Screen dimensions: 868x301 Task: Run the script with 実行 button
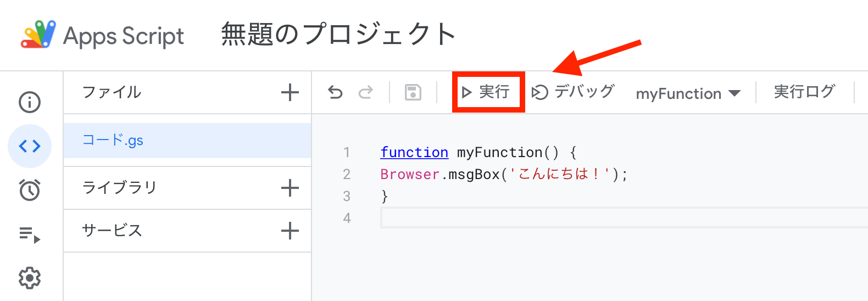tap(487, 92)
